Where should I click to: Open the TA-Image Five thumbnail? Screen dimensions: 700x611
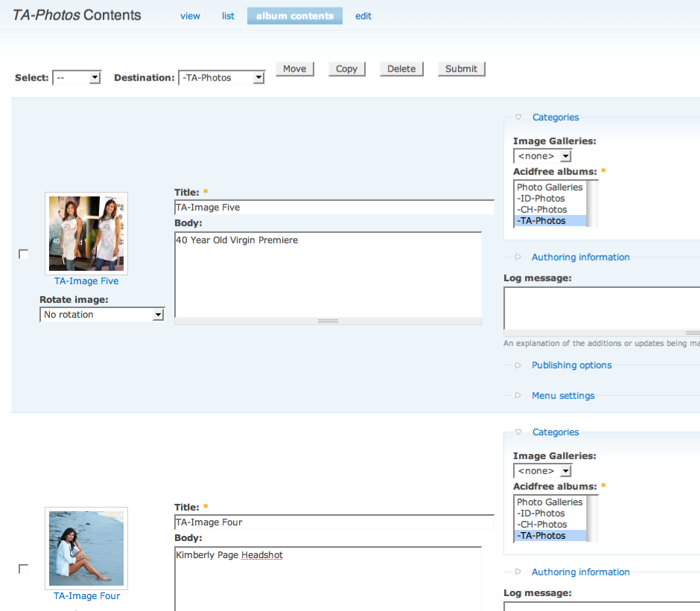(86, 234)
